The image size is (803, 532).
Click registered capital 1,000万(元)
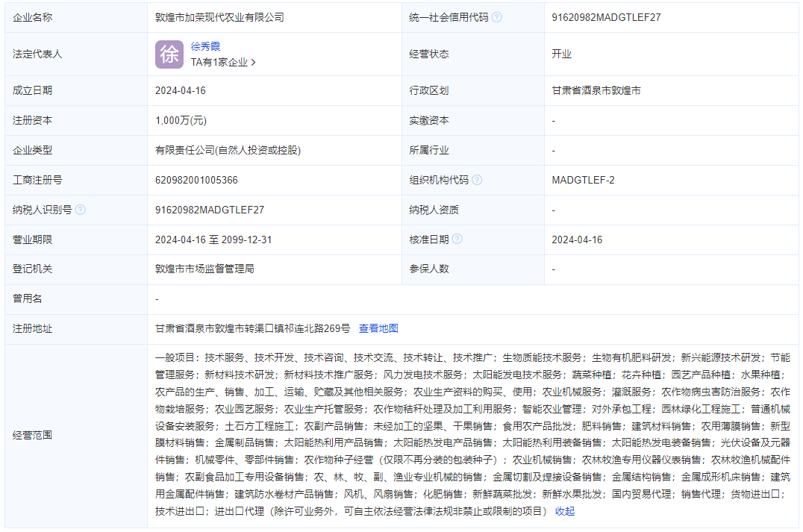click(181, 120)
